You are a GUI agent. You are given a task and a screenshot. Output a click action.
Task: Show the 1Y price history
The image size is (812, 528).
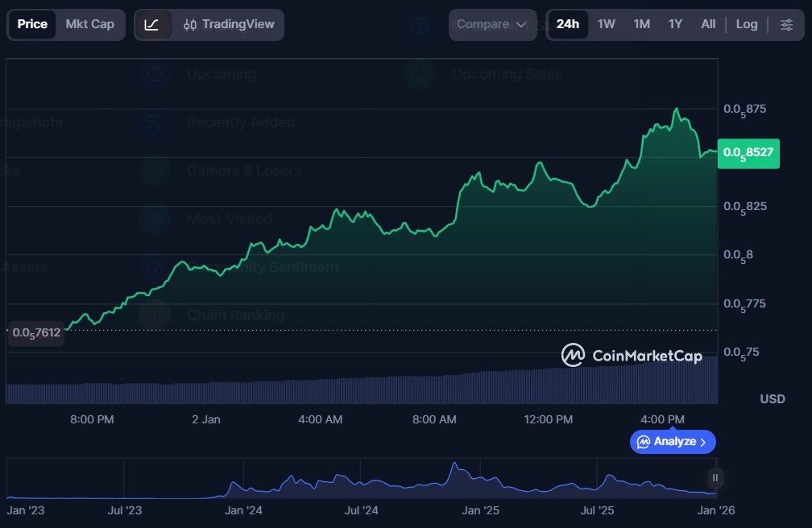click(x=675, y=24)
